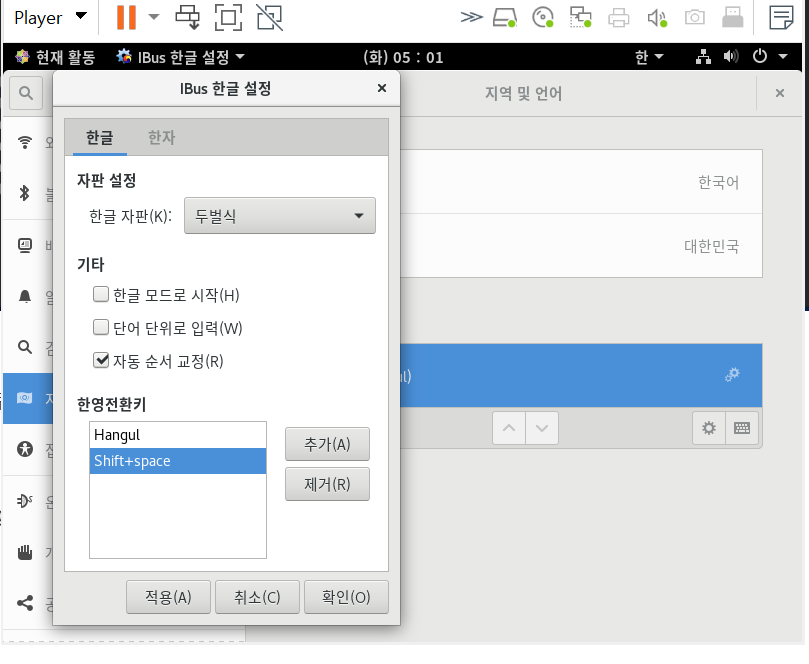This screenshot has width=809, height=664.
Task: Click the USB device icon
Action: pos(733,17)
